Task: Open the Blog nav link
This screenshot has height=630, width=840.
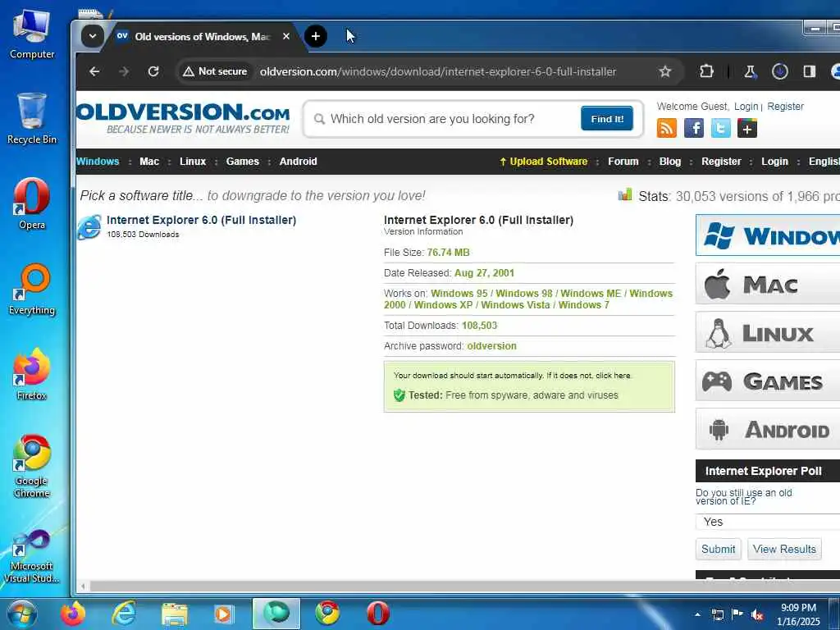Action: [x=669, y=162]
